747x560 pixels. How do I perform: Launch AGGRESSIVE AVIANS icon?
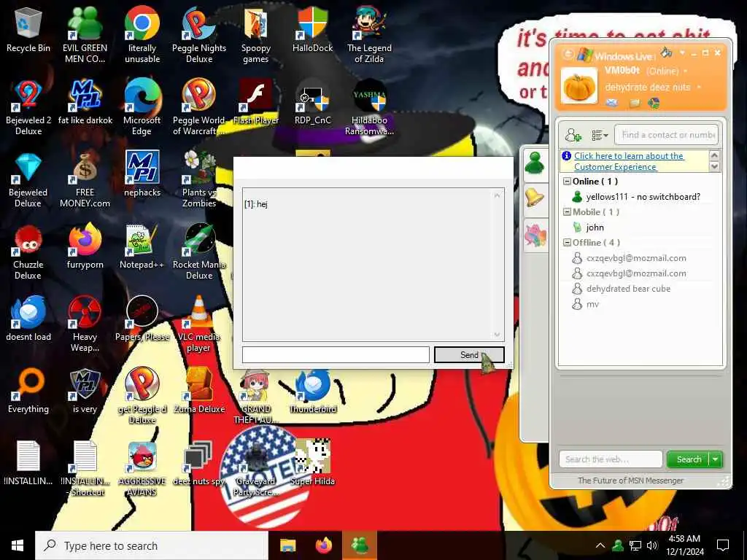142,469
